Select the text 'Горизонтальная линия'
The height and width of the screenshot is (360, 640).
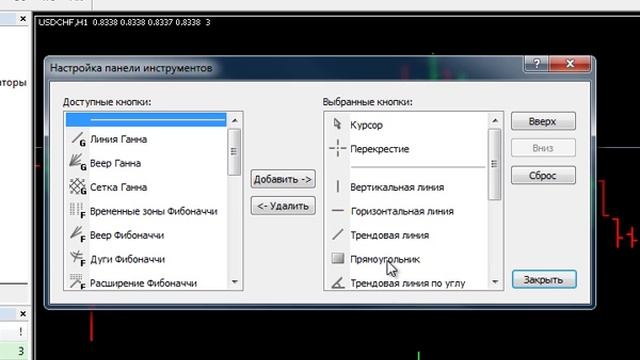pyautogui.click(x=402, y=211)
